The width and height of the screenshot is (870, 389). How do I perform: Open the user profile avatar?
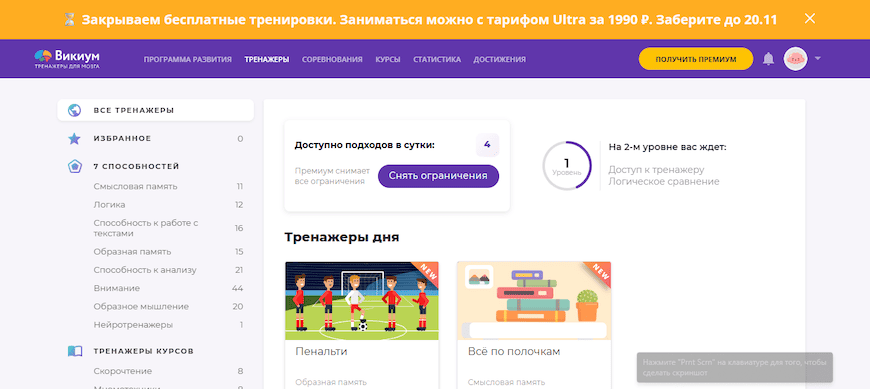pos(795,59)
